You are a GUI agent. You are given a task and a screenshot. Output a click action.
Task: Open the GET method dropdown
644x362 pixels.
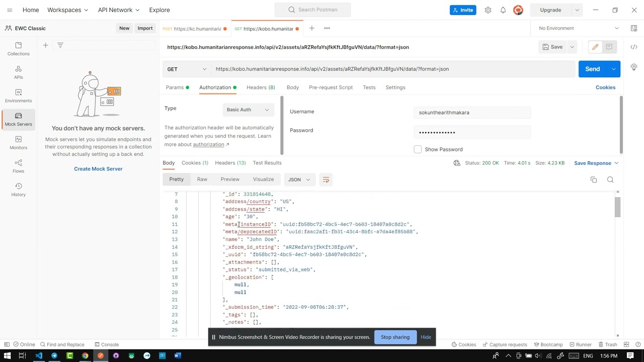[x=187, y=69]
